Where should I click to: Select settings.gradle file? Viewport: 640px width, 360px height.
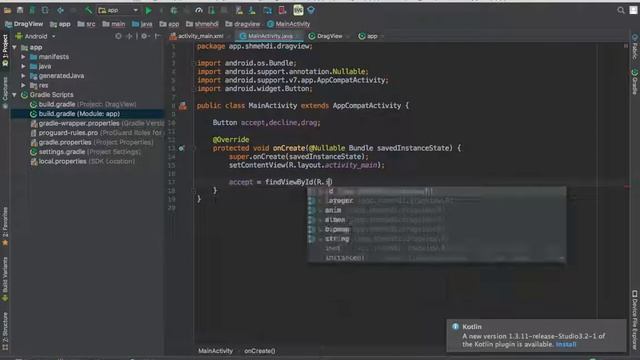tap(86, 152)
